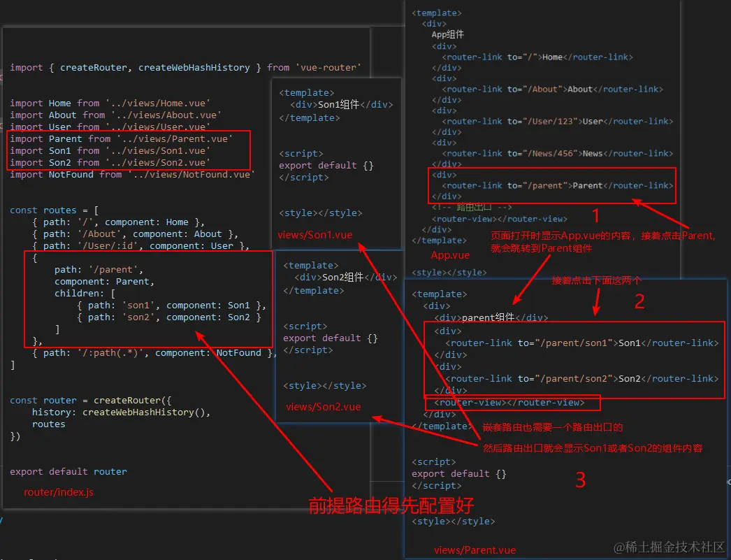The image size is (731, 560).
Task: Select 'export default {}' in the Parent.vue snippet
Action: pyautogui.click(x=458, y=474)
